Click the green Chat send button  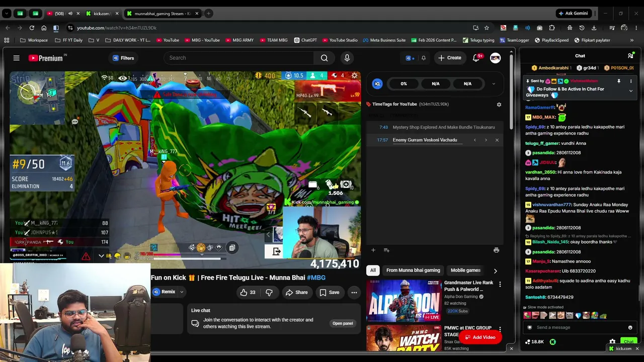[628, 342]
